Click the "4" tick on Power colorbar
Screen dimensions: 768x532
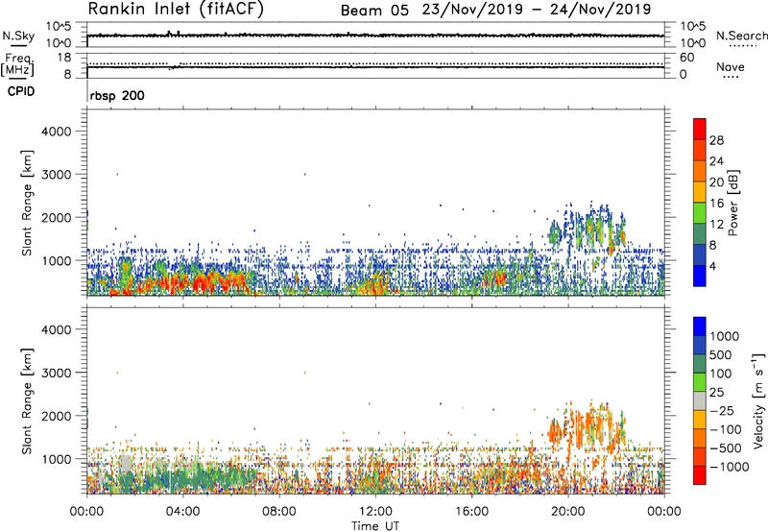pos(713,267)
